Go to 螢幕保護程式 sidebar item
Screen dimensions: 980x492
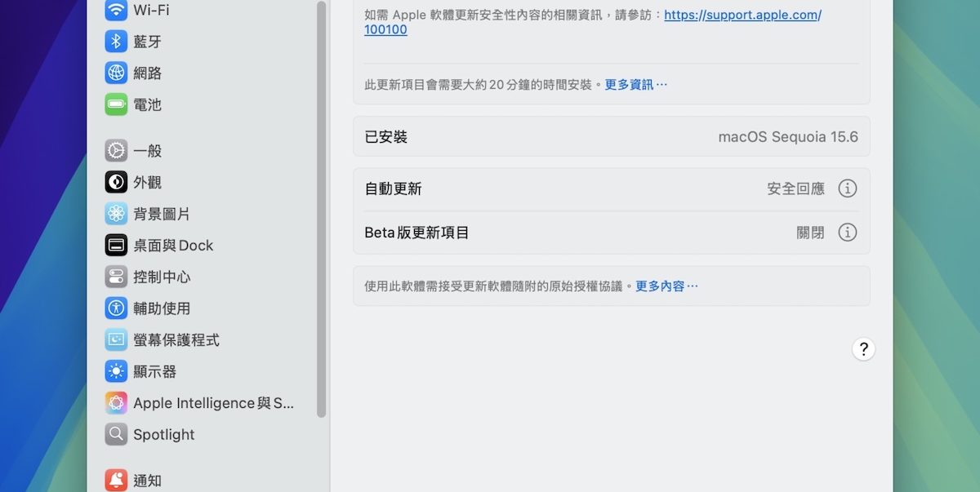pyautogui.click(x=176, y=340)
